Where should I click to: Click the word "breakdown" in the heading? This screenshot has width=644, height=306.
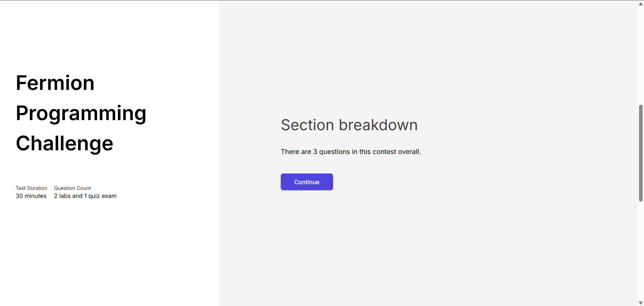pyautogui.click(x=378, y=125)
